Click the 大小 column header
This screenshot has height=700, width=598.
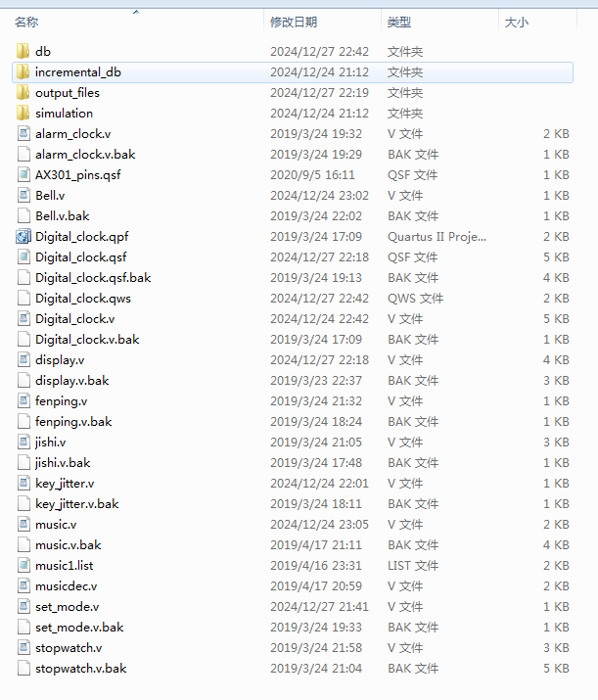pos(516,22)
